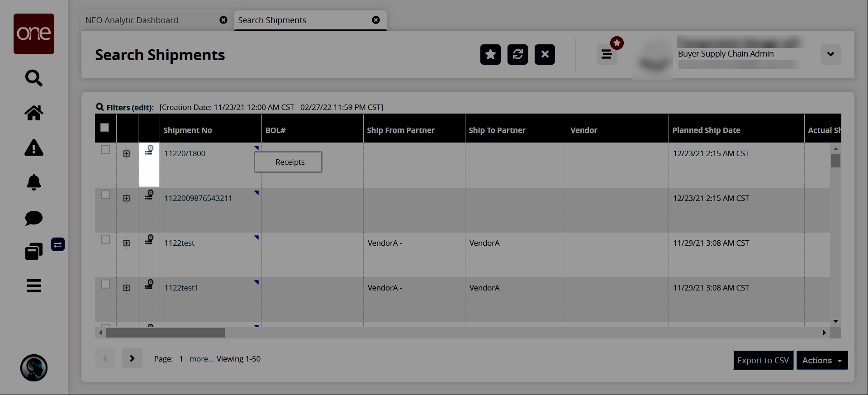Click the horizontal scrollbar of the table

(x=166, y=333)
